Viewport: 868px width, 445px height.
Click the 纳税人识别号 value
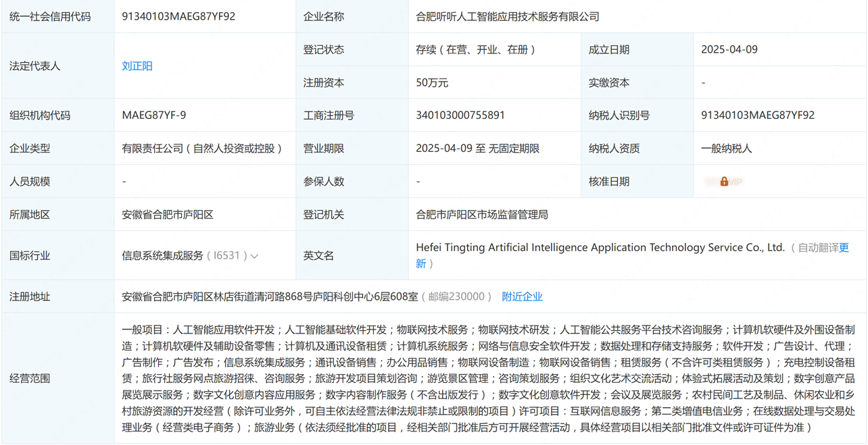pos(758,115)
